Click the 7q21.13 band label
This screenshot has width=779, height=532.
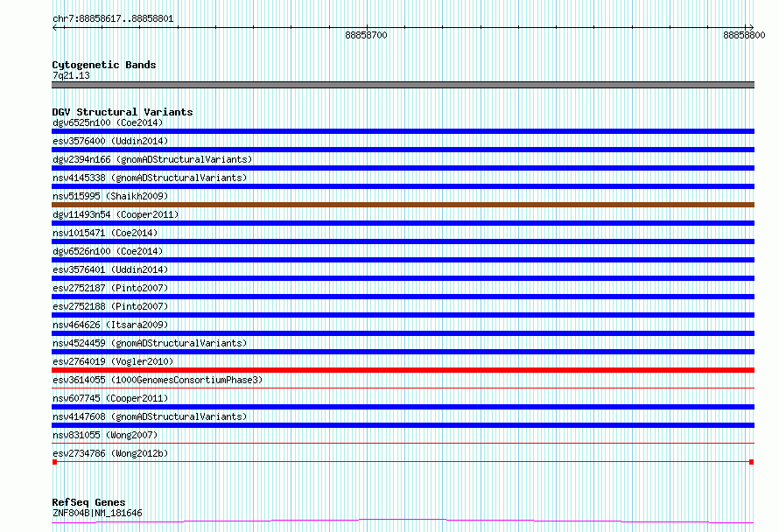coord(71,75)
